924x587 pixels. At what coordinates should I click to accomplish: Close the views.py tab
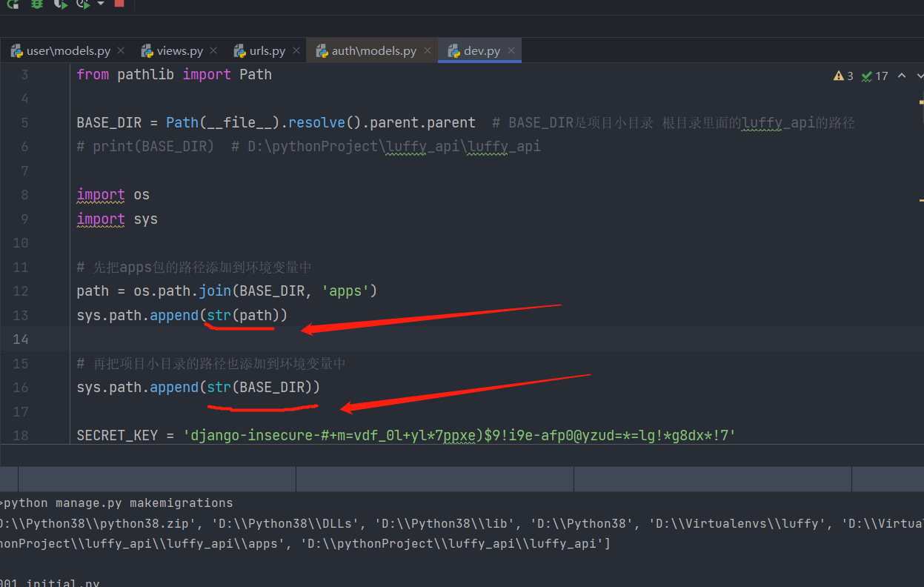[x=213, y=50]
